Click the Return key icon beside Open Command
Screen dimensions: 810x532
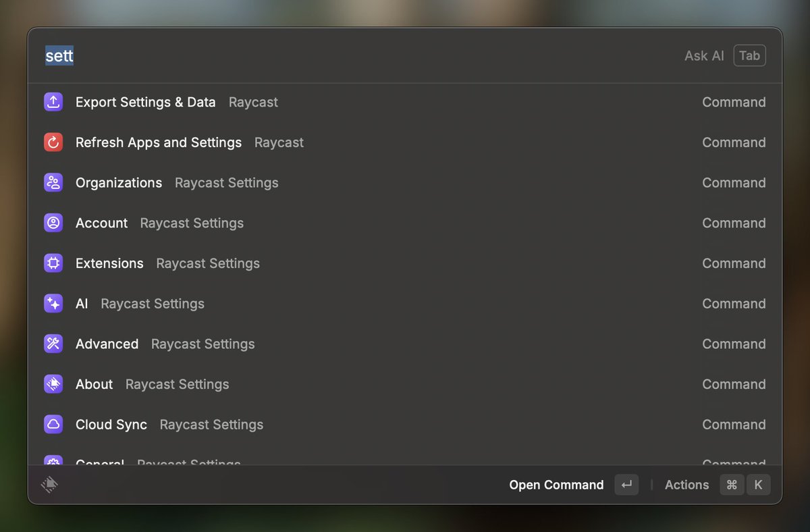pos(626,485)
